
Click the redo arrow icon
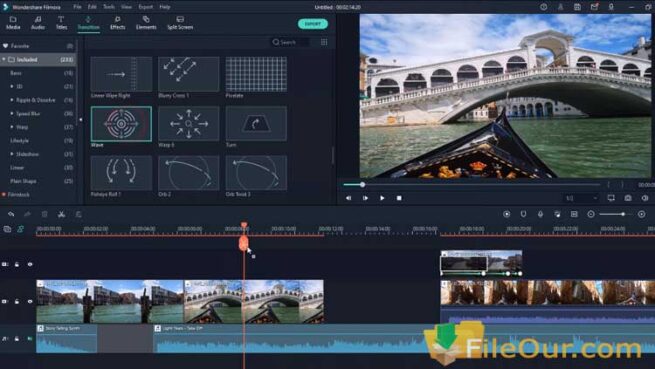point(28,214)
